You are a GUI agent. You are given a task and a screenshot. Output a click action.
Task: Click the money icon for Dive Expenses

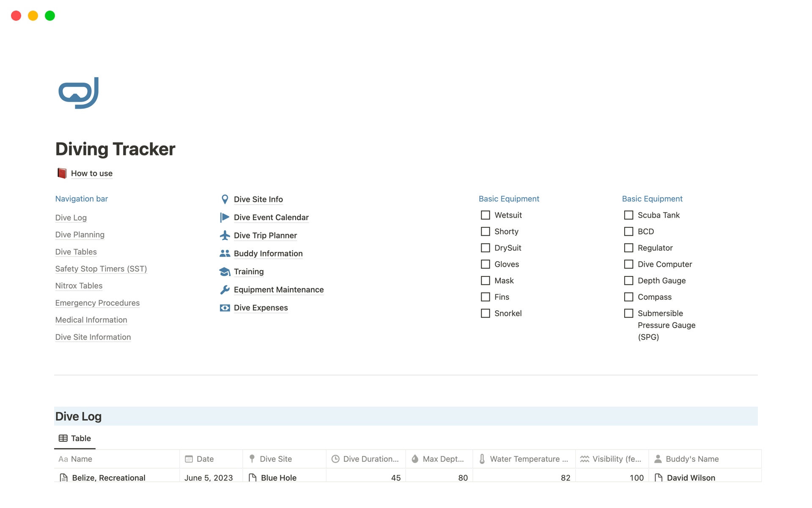click(225, 308)
